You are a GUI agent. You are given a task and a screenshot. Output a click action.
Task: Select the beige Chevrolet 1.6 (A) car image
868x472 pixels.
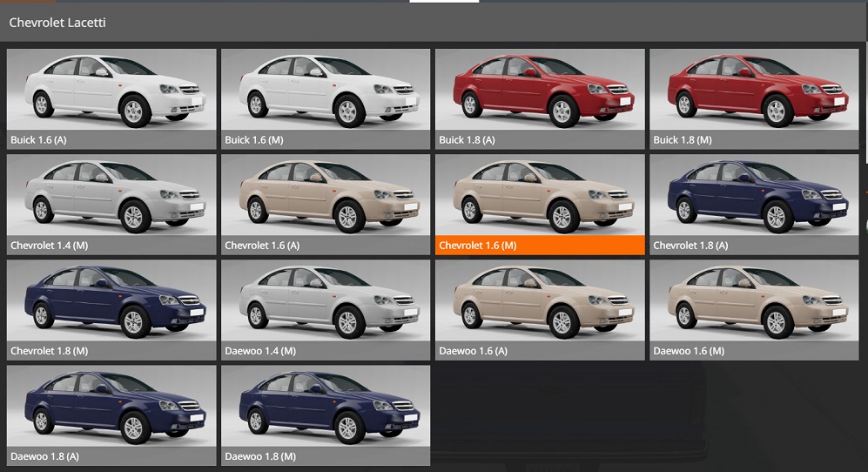326,195
